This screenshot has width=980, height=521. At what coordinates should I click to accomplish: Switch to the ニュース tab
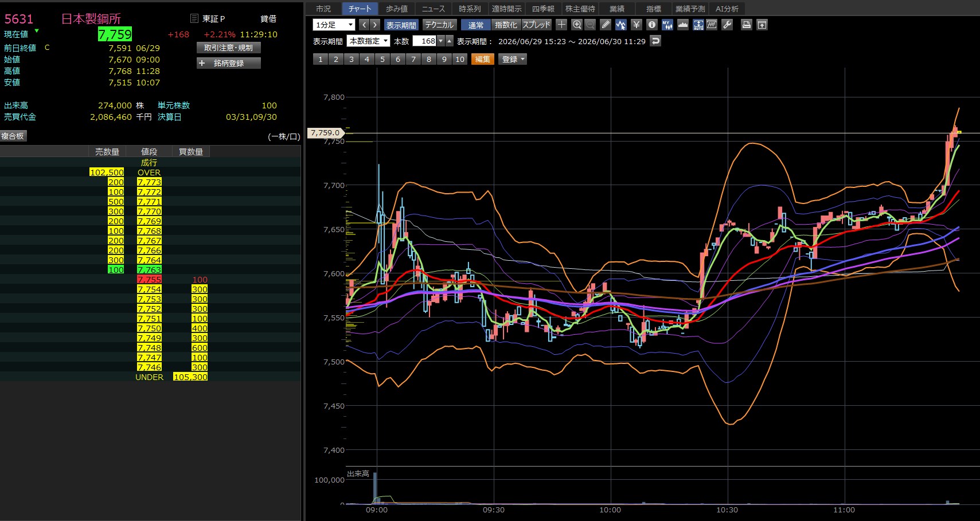pyautogui.click(x=434, y=9)
